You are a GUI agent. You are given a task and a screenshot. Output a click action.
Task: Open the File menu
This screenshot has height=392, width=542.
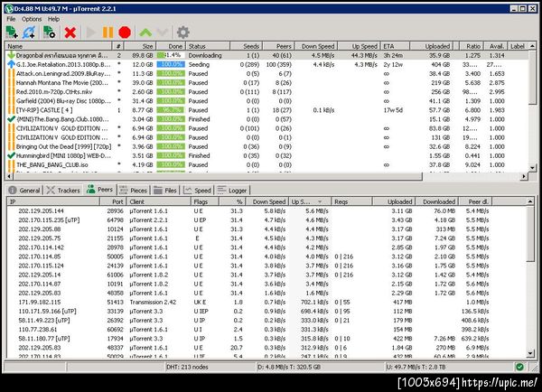click(11, 19)
